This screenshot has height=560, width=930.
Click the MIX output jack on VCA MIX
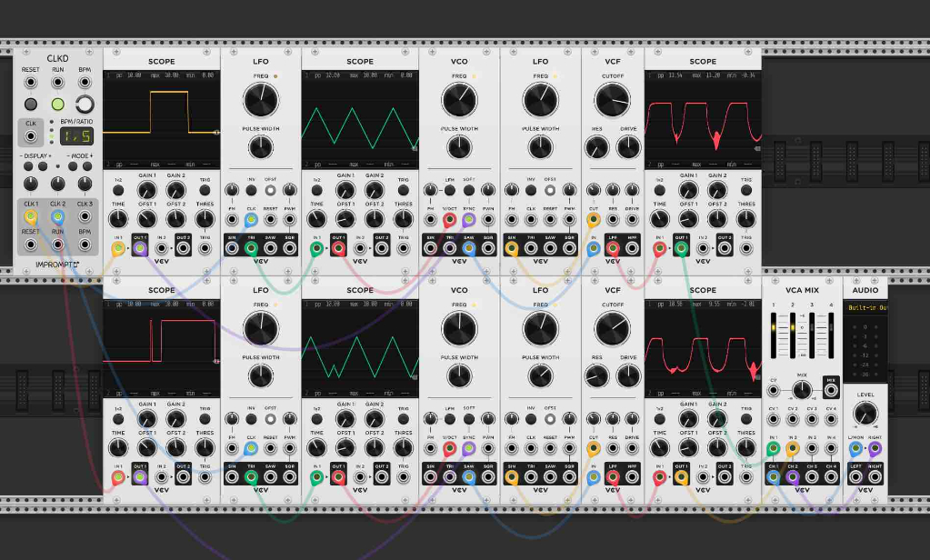point(830,392)
